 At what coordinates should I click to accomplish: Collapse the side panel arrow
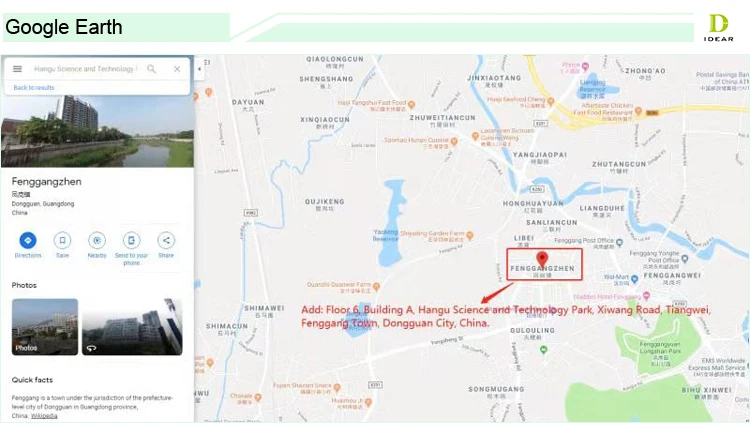(x=199, y=69)
